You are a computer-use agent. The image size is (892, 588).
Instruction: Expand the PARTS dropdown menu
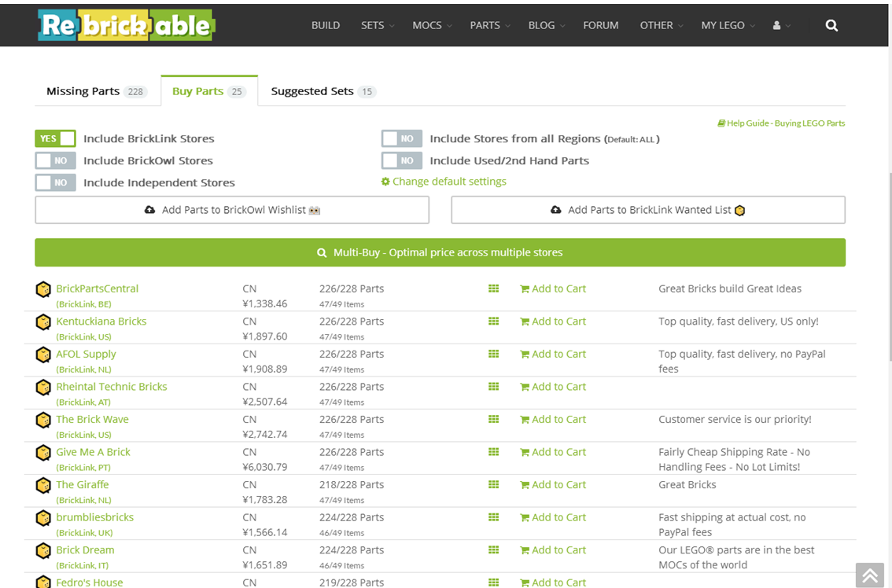tap(490, 26)
